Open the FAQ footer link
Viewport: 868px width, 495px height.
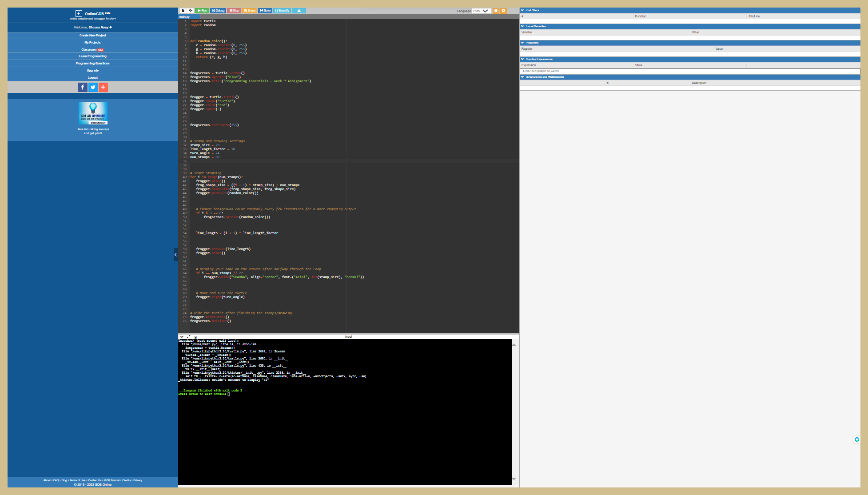[56, 480]
